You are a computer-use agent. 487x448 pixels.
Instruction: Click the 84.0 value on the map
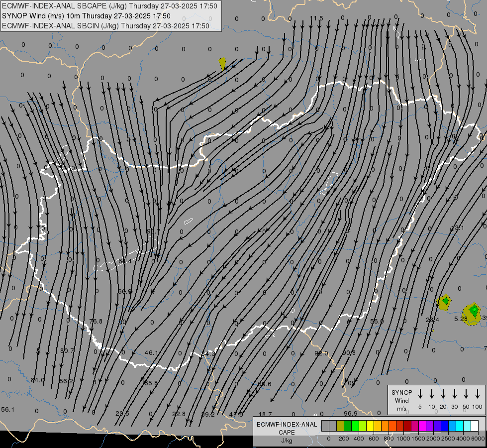coord(38,380)
